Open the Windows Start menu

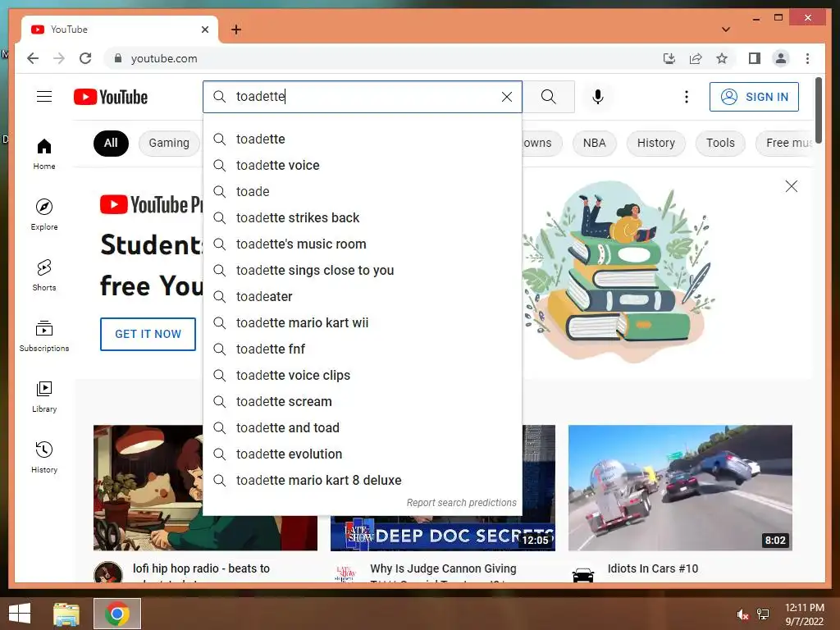click(x=20, y=614)
